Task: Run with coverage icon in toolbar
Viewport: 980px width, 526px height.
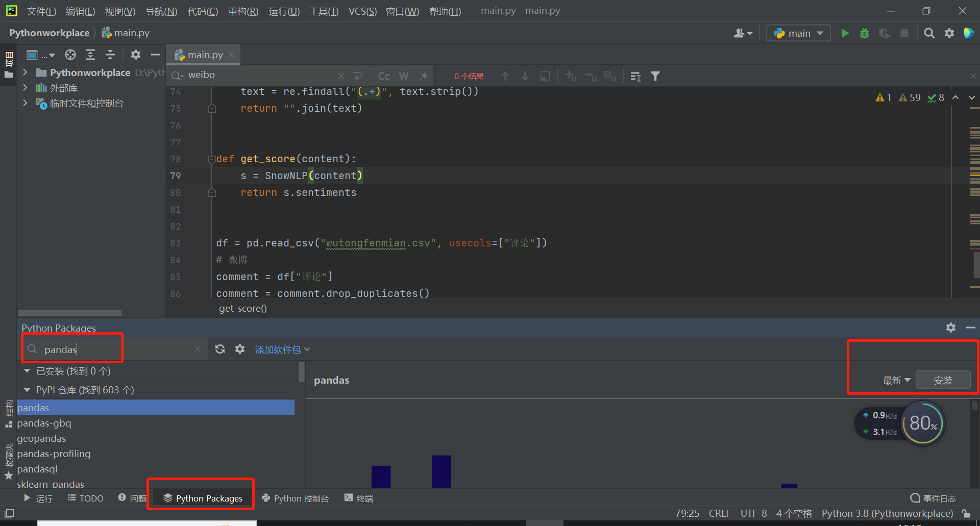Action: (x=885, y=33)
